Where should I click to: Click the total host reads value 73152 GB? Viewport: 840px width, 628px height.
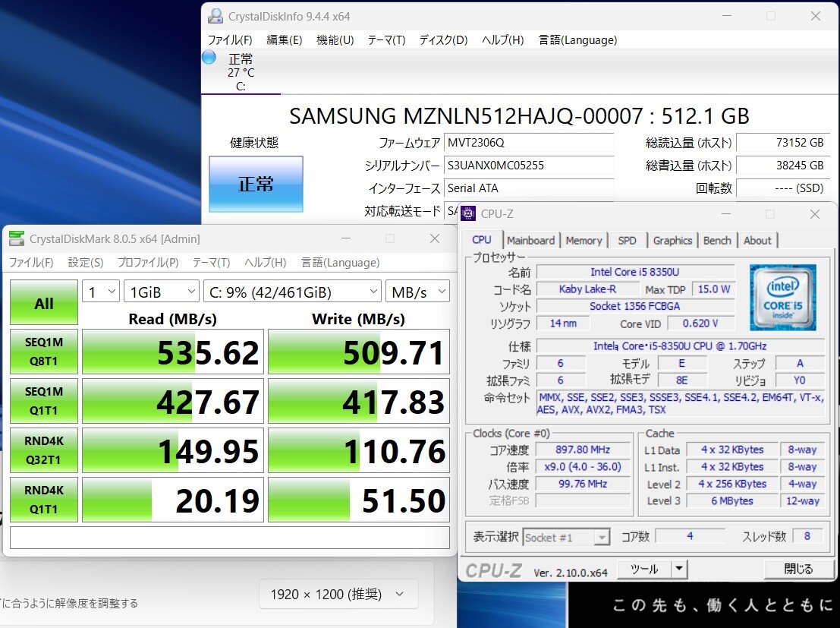pos(783,143)
